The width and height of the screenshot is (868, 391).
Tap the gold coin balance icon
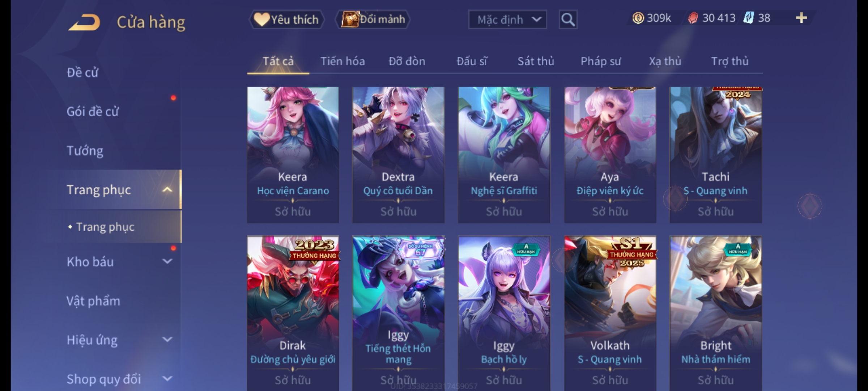point(638,18)
